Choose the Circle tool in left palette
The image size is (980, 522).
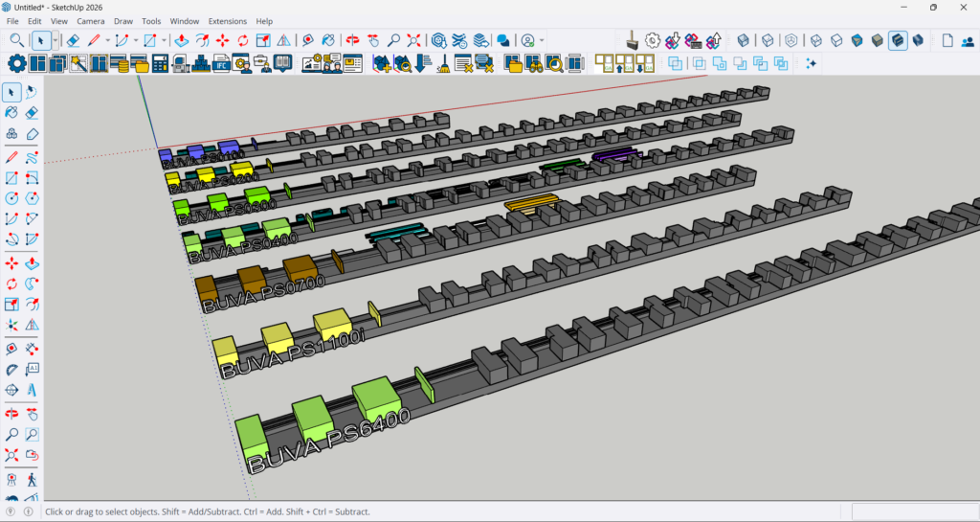(x=11, y=198)
